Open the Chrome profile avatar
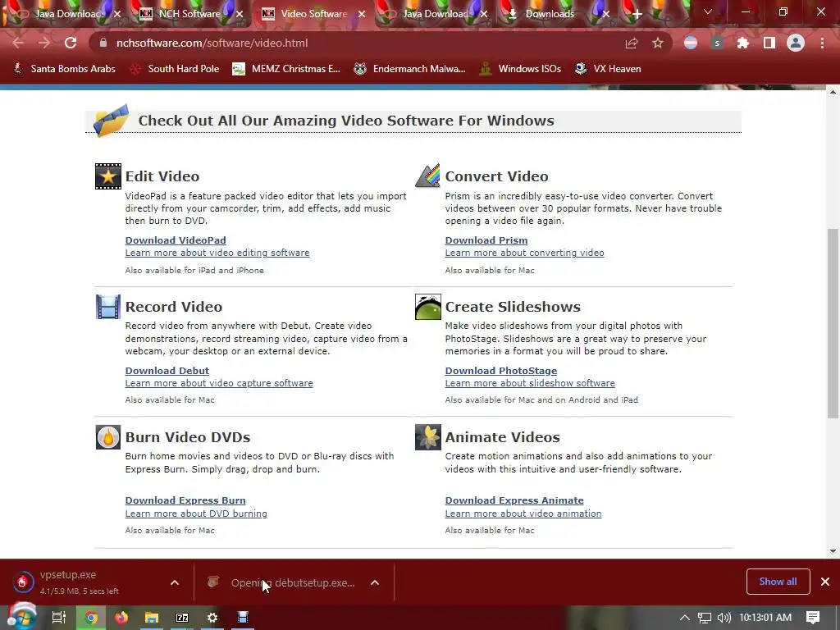Screen dimensions: 840x630 coord(796,43)
